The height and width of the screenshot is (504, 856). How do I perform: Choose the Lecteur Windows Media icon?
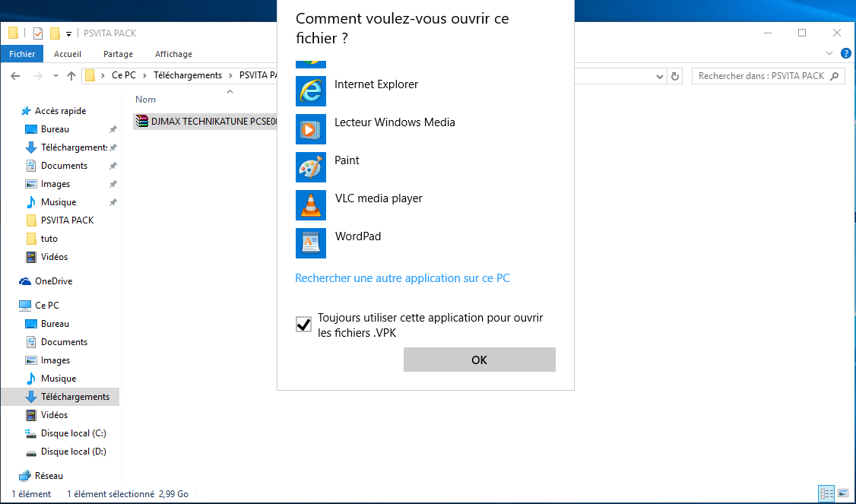(311, 129)
